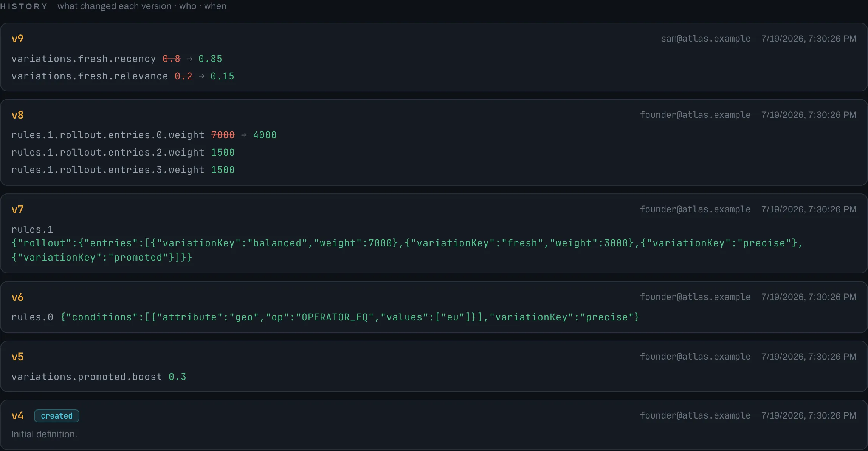The image size is (868, 451).
Task: Select the v6 version label
Action: click(x=17, y=297)
